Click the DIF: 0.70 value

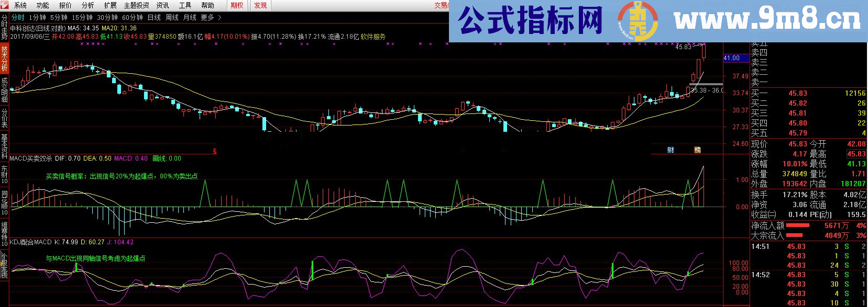(68, 158)
